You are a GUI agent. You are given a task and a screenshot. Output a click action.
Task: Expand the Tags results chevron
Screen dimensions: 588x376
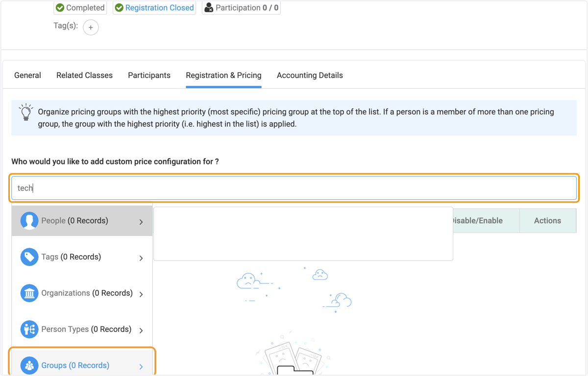(x=141, y=258)
